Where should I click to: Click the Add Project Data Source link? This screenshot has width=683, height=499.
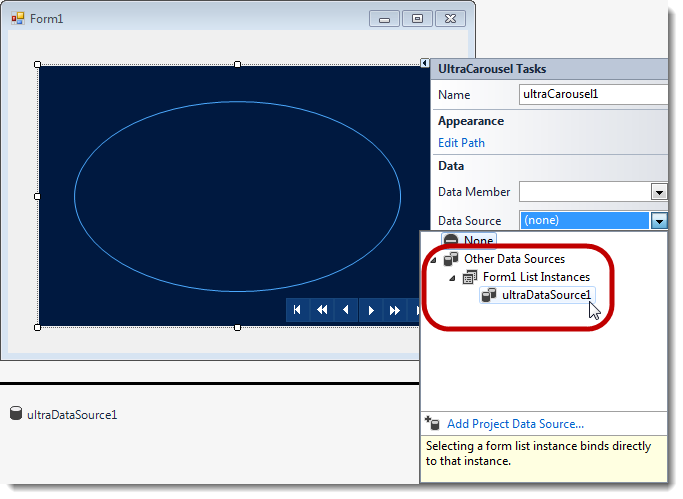515,424
